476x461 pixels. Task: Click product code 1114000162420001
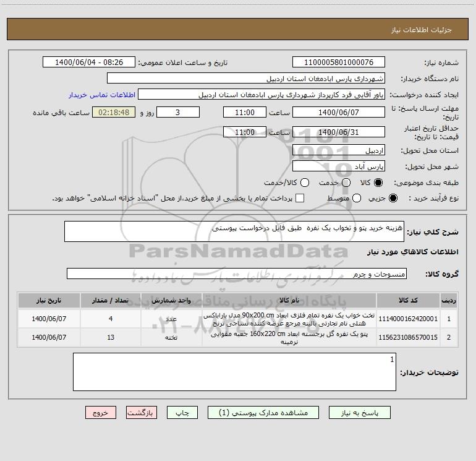pyautogui.click(x=408, y=319)
